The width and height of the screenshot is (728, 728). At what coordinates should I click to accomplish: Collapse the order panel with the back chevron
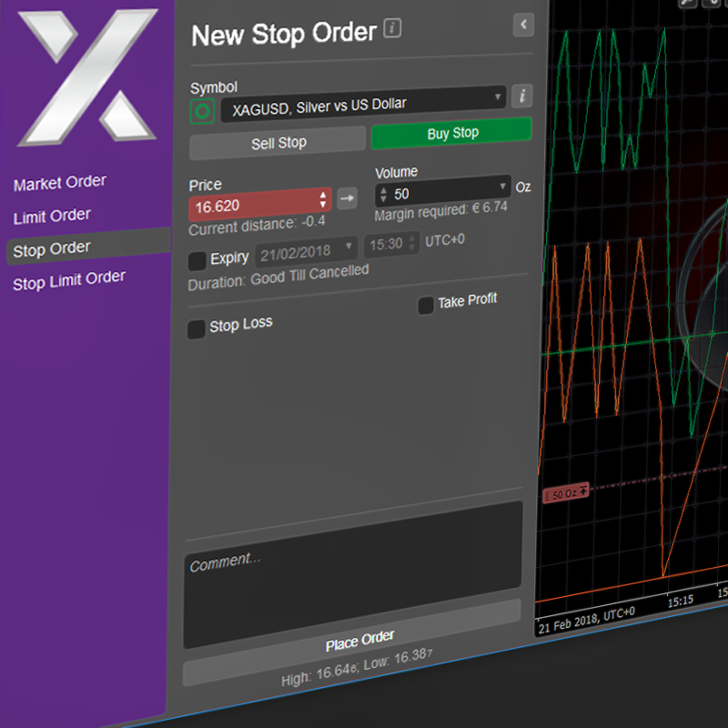[x=523, y=25]
